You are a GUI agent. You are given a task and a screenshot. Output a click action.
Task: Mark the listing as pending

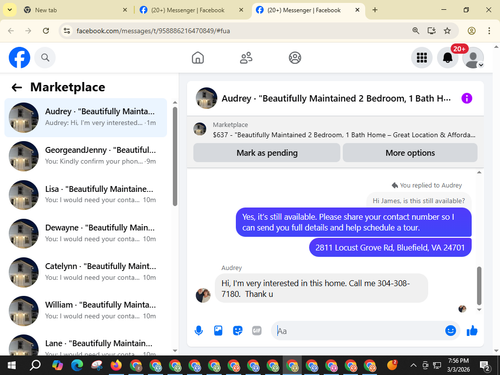[x=267, y=153]
